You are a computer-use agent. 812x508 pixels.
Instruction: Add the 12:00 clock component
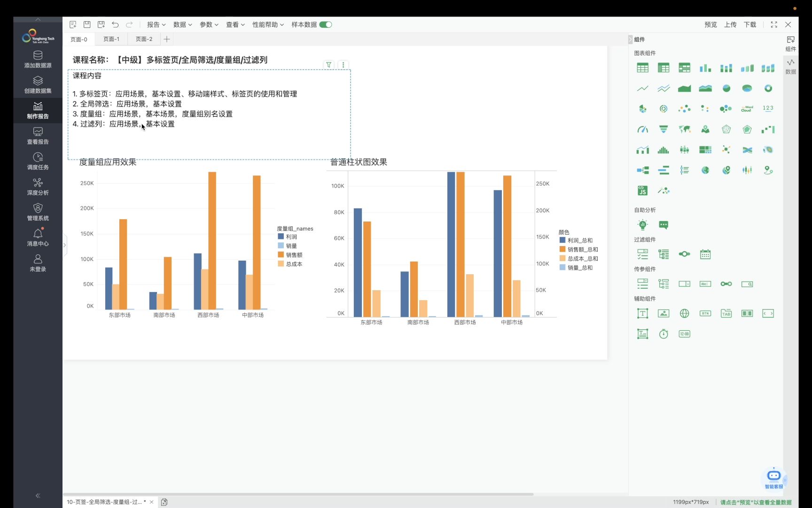click(x=684, y=334)
